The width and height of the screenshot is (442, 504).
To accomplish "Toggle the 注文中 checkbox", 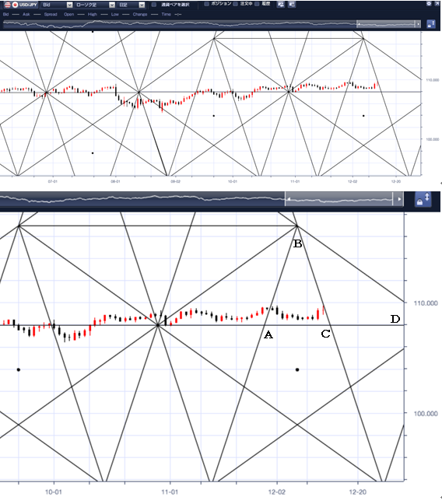I will (235, 4).
